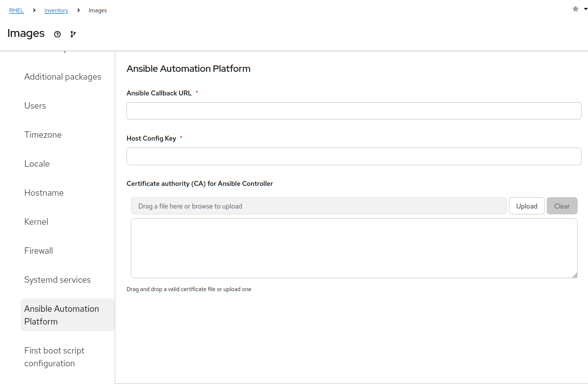588x384 pixels.
Task: Open the Firewall step
Action: [x=38, y=251]
